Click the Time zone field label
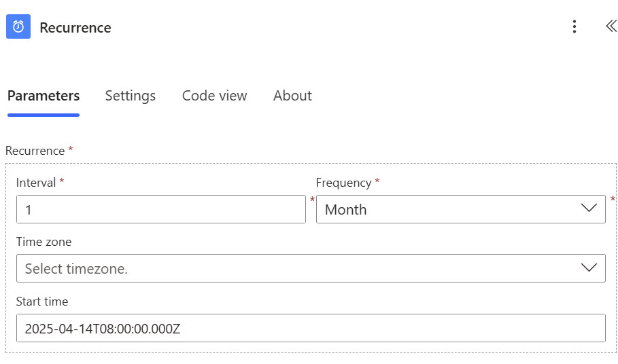Viewport: 618px width, 364px height. (x=44, y=242)
